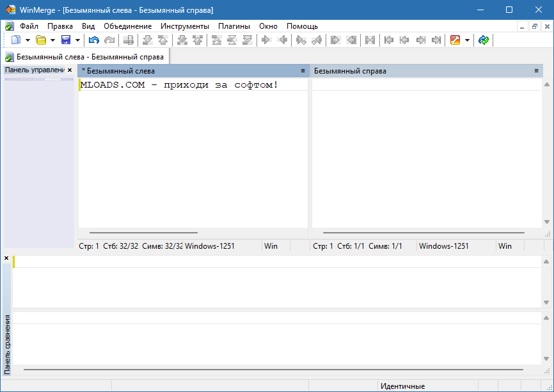Click the left pane horizontal scrollbar
Viewport: 554px width, 392px height.
pos(143,233)
